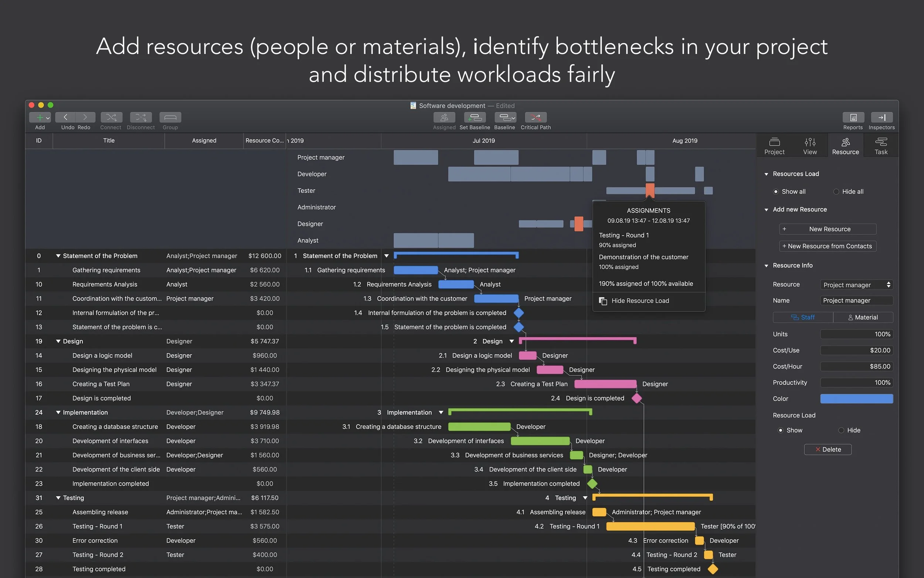Click the Critical Path toolbar icon
924x578 pixels.
click(x=536, y=117)
